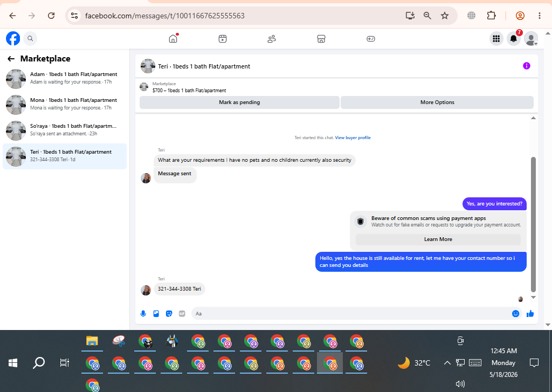The height and width of the screenshot is (392, 552).
Task: Click the chat vertical scrollbar thumb
Action: (x=533, y=224)
